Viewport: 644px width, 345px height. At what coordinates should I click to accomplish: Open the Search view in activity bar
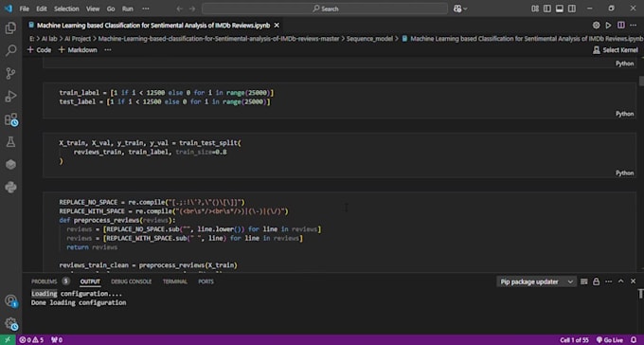[x=10, y=50]
